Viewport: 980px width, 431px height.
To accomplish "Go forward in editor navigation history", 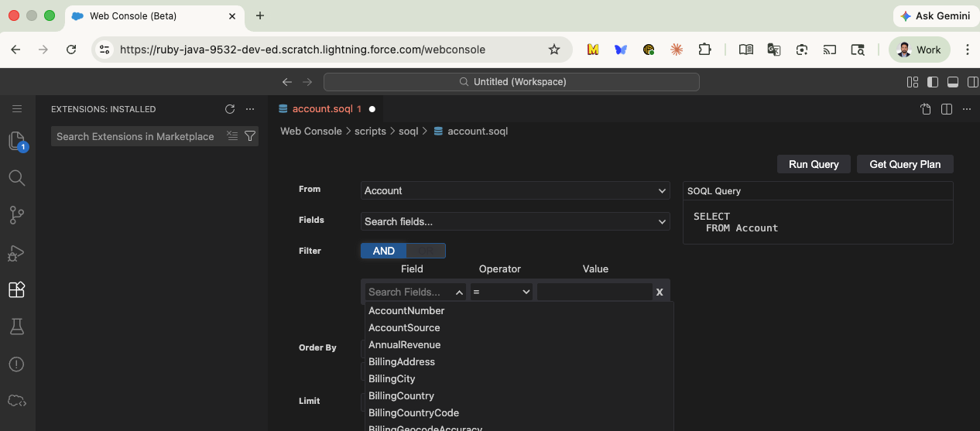I will tap(307, 82).
